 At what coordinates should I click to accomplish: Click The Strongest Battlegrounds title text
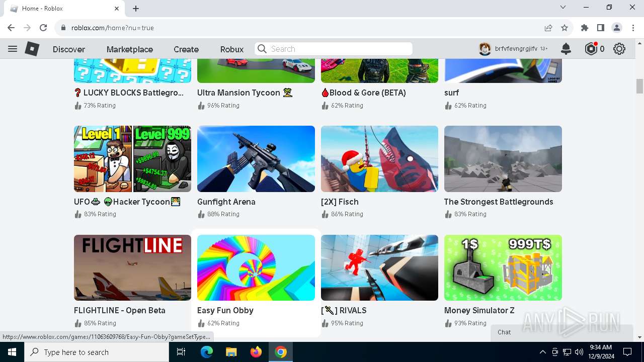(499, 202)
